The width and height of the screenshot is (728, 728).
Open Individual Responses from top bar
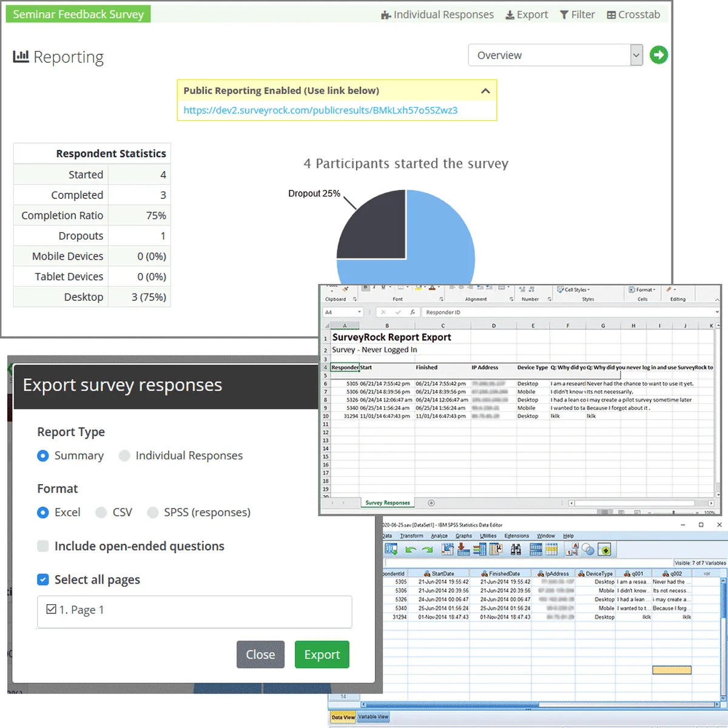[437, 15]
